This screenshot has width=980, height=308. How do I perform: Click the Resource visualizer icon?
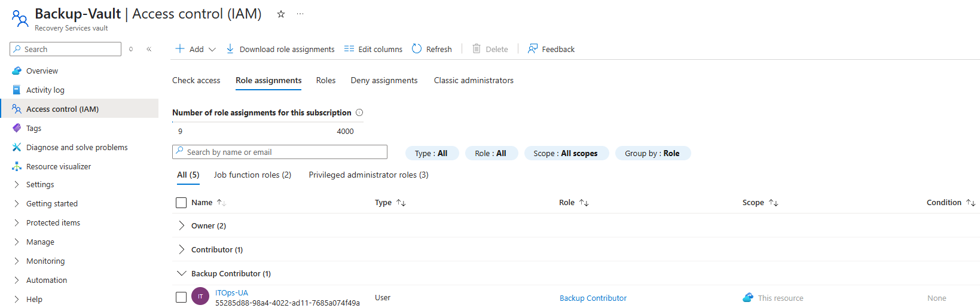(x=17, y=166)
